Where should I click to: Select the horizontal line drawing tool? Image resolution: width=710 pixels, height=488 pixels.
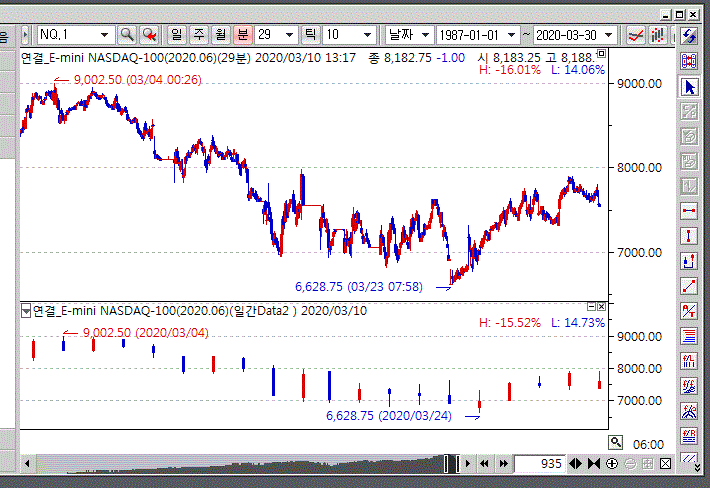click(x=689, y=211)
